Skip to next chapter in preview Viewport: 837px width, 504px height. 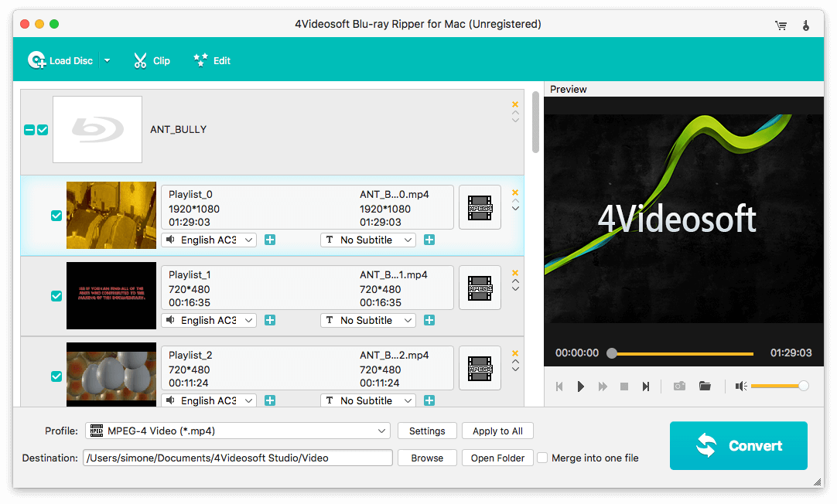tap(646, 387)
